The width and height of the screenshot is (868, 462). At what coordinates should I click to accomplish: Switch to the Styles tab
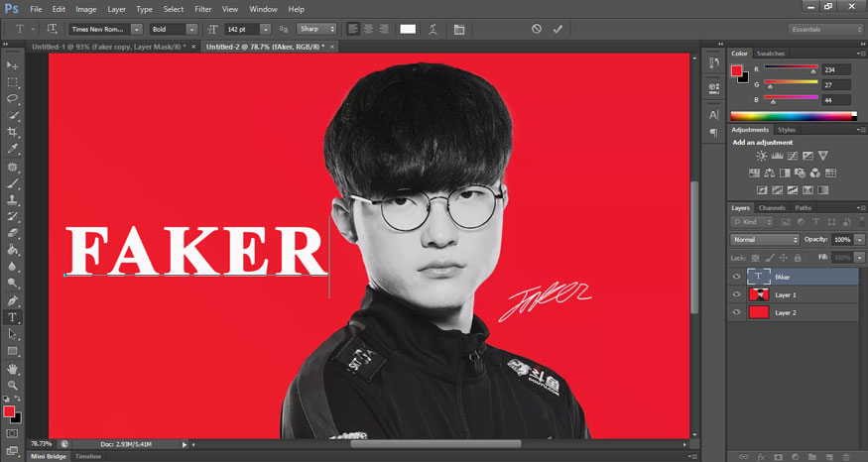[786, 130]
